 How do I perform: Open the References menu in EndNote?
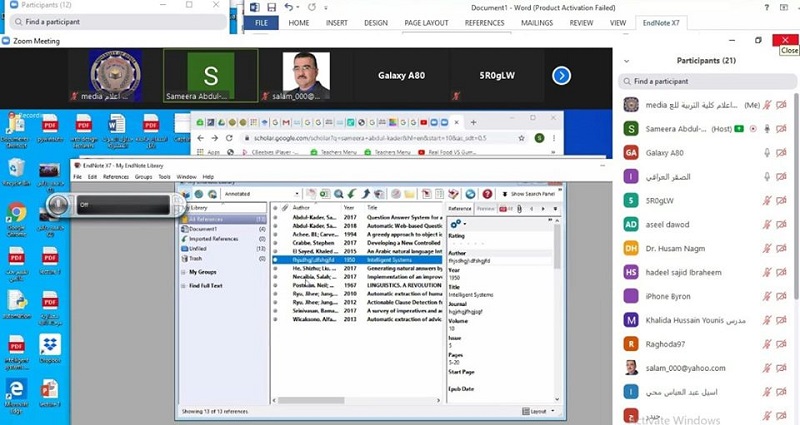(116, 177)
